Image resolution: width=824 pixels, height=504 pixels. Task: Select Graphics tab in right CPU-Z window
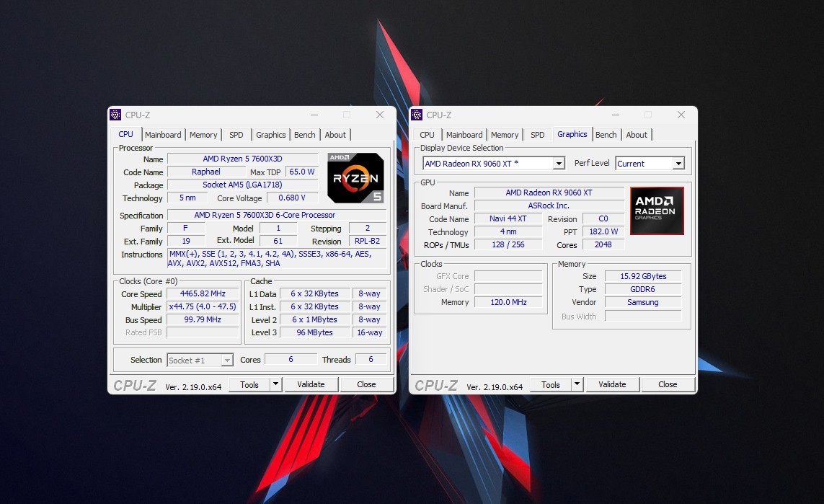coord(572,135)
